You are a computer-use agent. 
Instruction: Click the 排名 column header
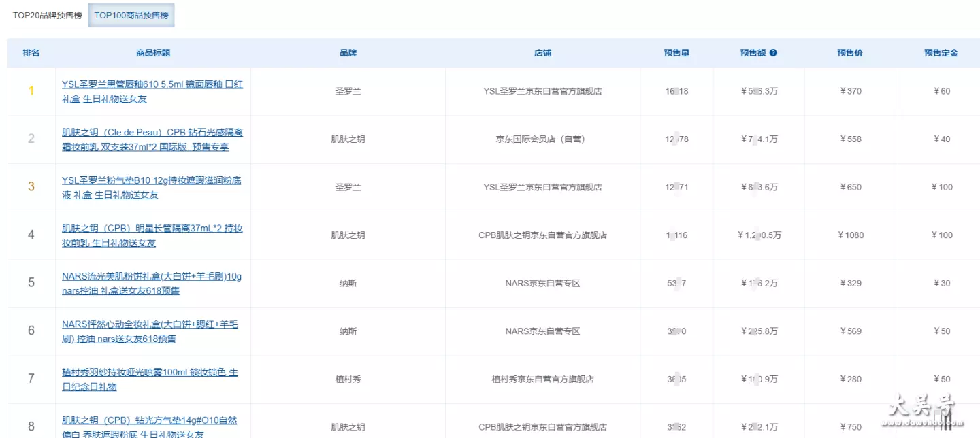pyautogui.click(x=31, y=53)
